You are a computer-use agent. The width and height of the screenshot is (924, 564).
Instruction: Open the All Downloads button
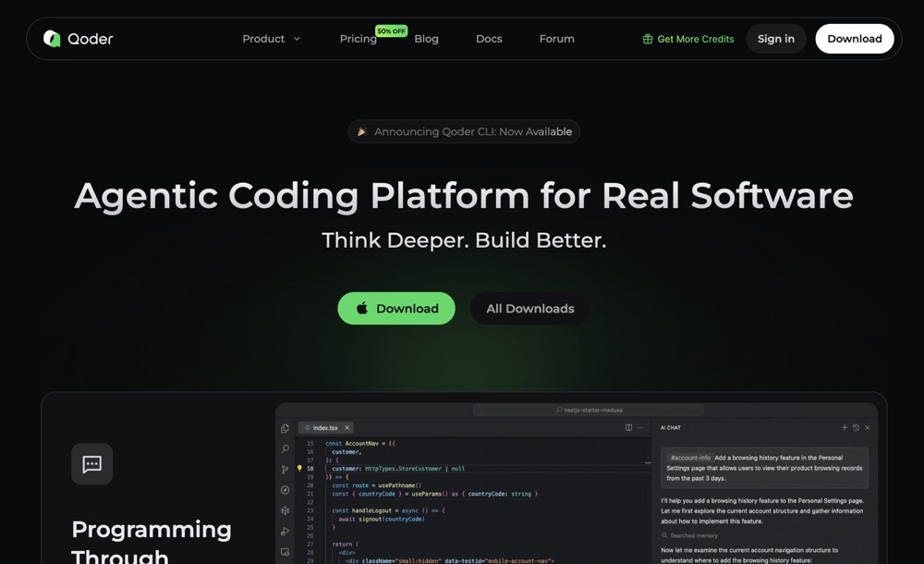[x=529, y=309]
